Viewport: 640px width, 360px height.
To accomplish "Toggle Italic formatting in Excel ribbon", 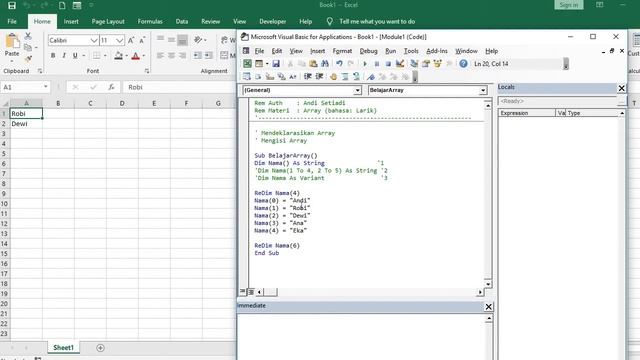I will (64, 56).
